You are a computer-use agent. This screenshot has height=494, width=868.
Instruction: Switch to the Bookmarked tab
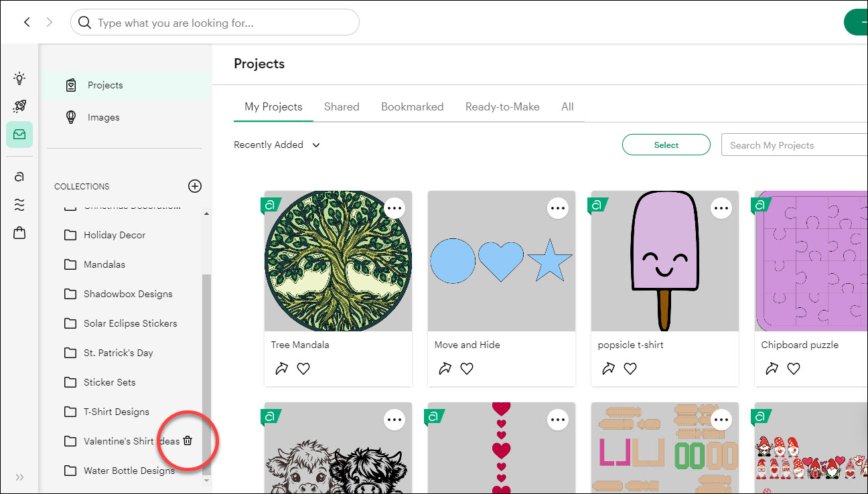(x=412, y=106)
